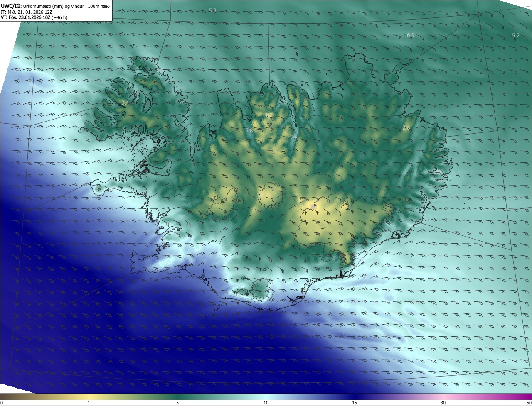Click the 'IT: Mið. 21. 01. 2026 12Z' initial time line
This screenshot has width=532, height=406.
pyautogui.click(x=26, y=12)
